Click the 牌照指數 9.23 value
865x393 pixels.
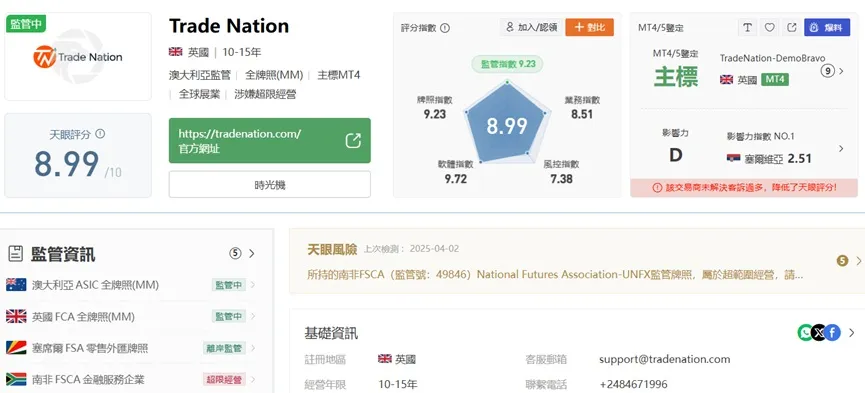pyautogui.click(x=435, y=114)
